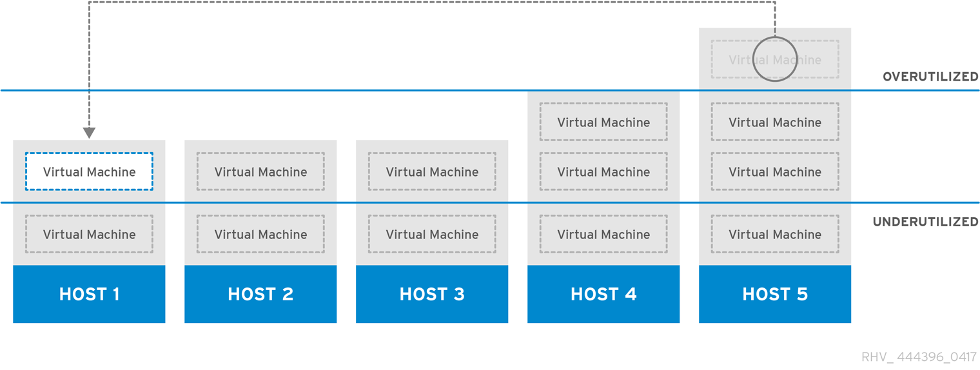Viewport: 980px width, 370px height.
Task: Select the upper Virtual Machine on Host 3
Action: pos(432,171)
